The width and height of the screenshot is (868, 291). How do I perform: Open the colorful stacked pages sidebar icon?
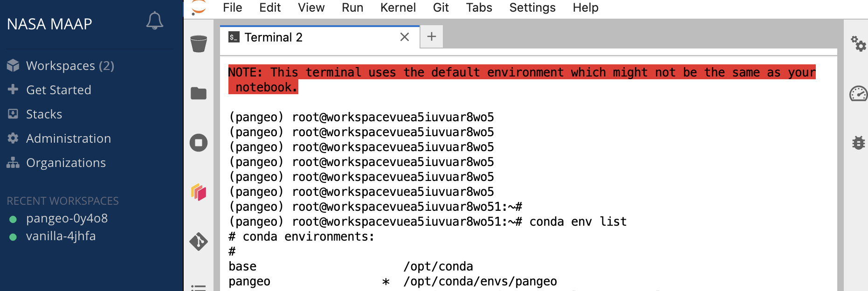click(x=199, y=192)
